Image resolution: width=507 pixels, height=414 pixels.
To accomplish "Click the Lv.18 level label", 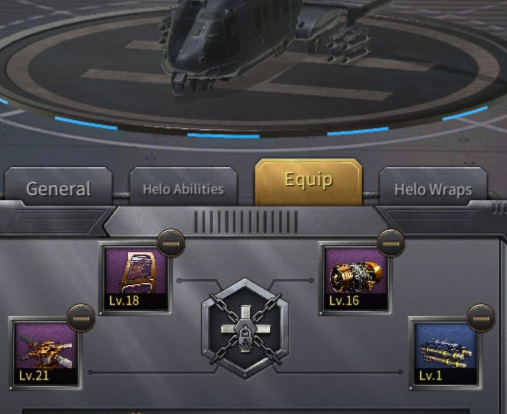I will coord(124,301).
